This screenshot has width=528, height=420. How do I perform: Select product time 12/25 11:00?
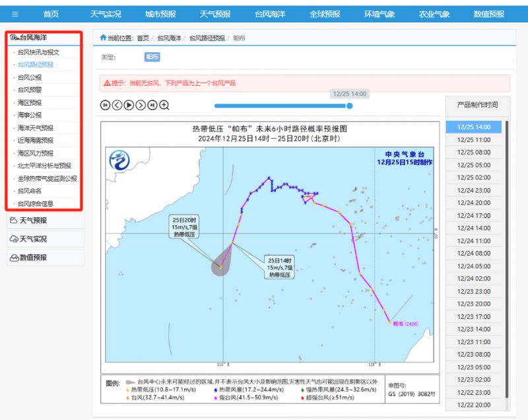click(x=474, y=140)
